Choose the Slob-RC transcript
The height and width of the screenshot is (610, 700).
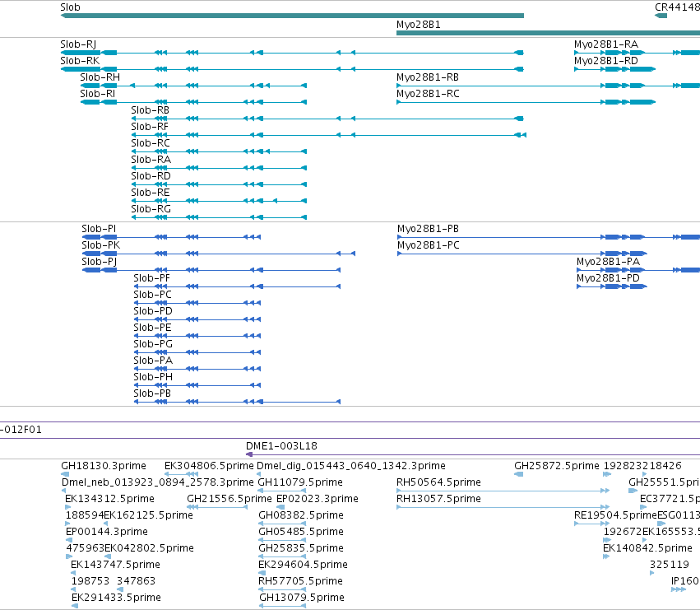[x=151, y=143]
